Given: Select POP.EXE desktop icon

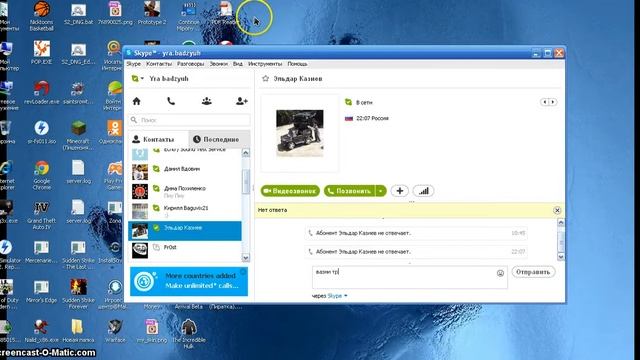Looking at the screenshot, I should pos(42,53).
